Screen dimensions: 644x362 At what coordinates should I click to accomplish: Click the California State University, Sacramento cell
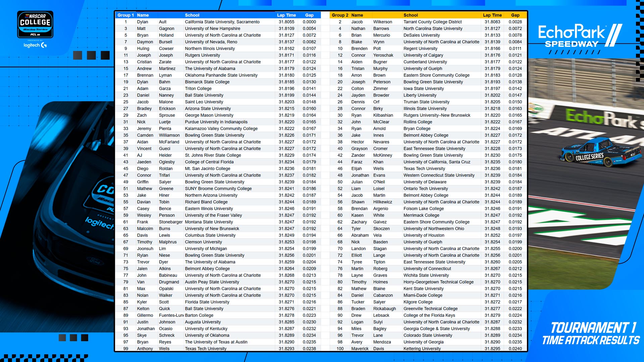(222, 22)
